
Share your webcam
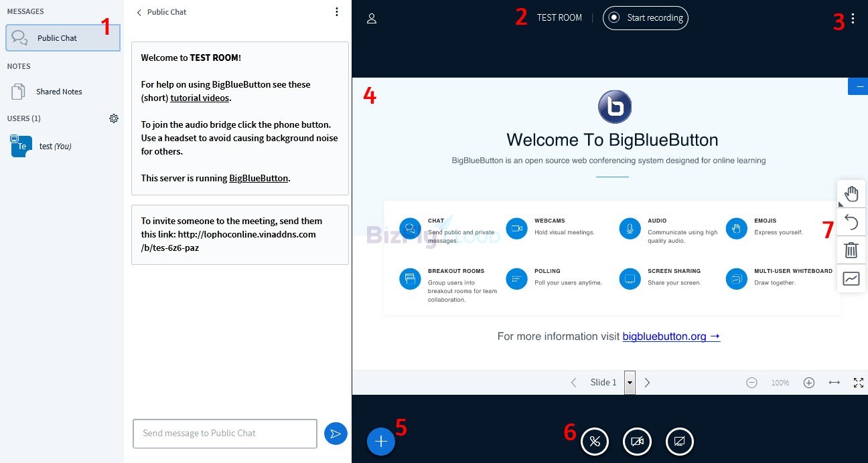(637, 442)
